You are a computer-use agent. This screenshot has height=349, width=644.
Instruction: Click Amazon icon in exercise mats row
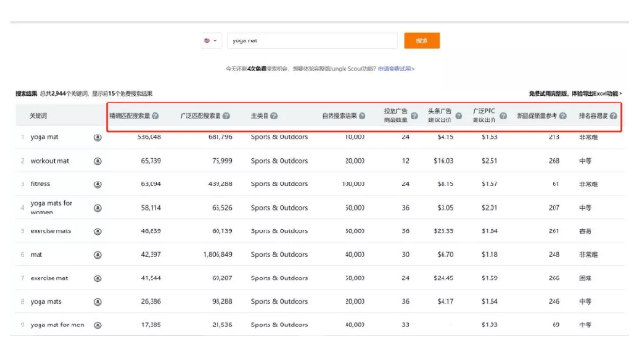pyautogui.click(x=97, y=231)
